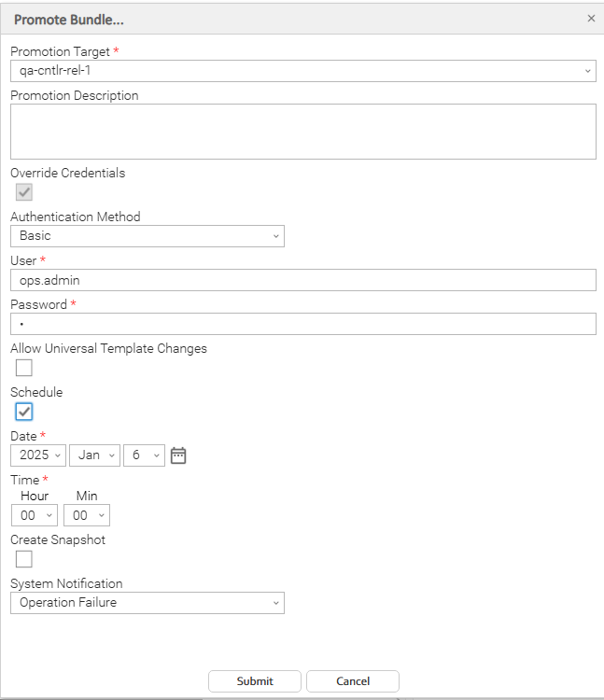Click the Promote Bundle title bar
Viewport: 604px width, 700px height.
(280, 19)
